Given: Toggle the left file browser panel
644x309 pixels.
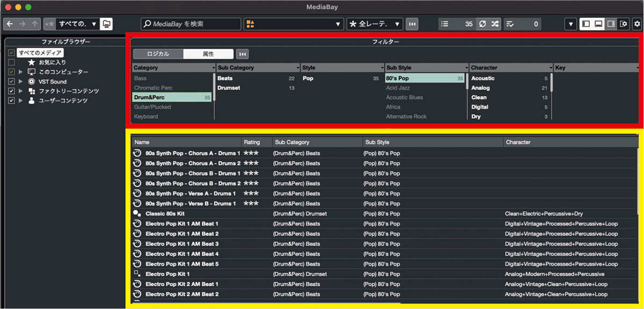Looking at the screenshot, I should coord(586,24).
